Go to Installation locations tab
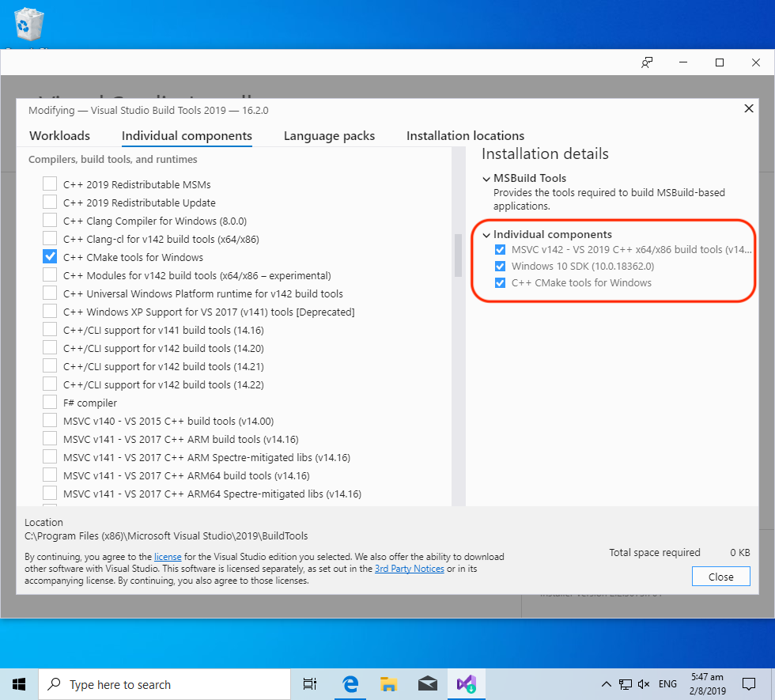Screen dimensions: 775x700 pyautogui.click(x=465, y=135)
